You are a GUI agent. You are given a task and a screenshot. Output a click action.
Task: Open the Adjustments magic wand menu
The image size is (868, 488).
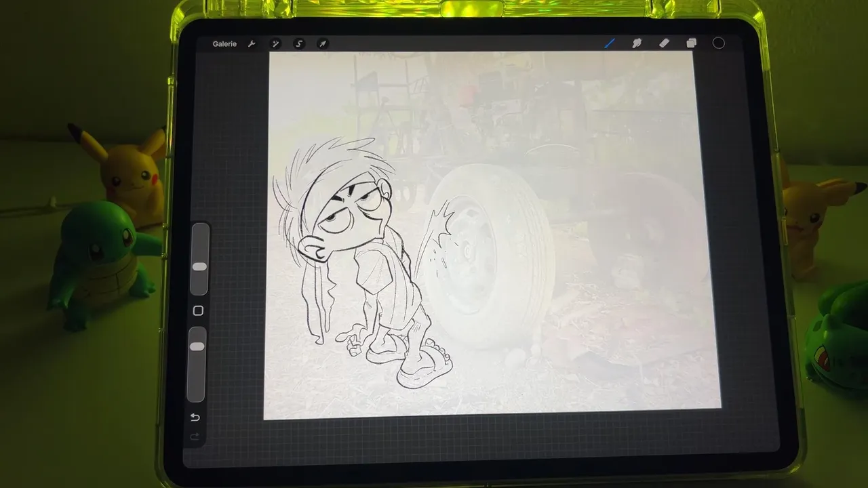[275, 44]
